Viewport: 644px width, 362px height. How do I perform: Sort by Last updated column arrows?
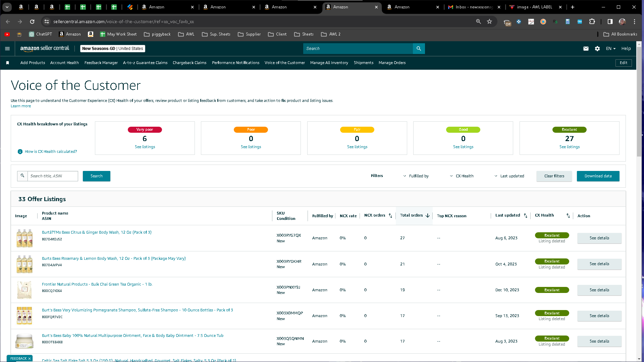526,216
